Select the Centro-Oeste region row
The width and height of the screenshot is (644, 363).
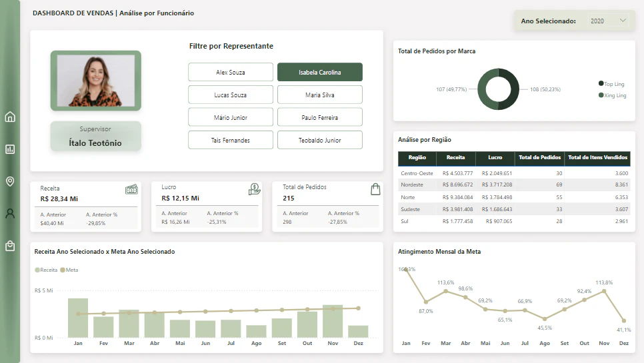[514, 173]
